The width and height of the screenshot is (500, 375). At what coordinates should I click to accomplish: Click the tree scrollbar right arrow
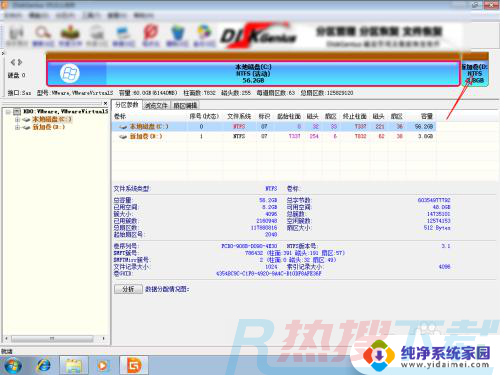coord(104,339)
